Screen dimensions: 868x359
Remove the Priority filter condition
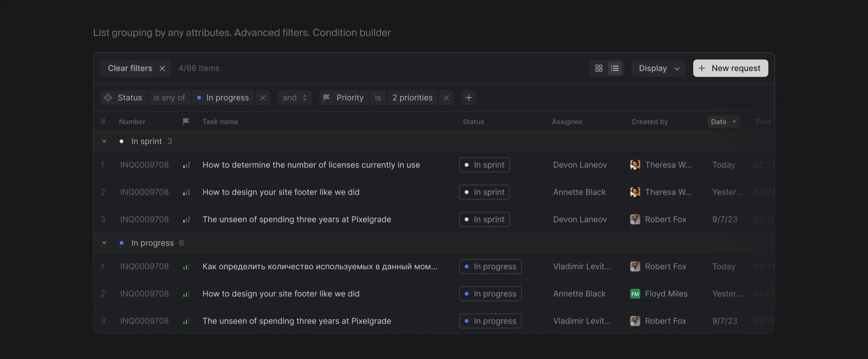click(x=446, y=98)
